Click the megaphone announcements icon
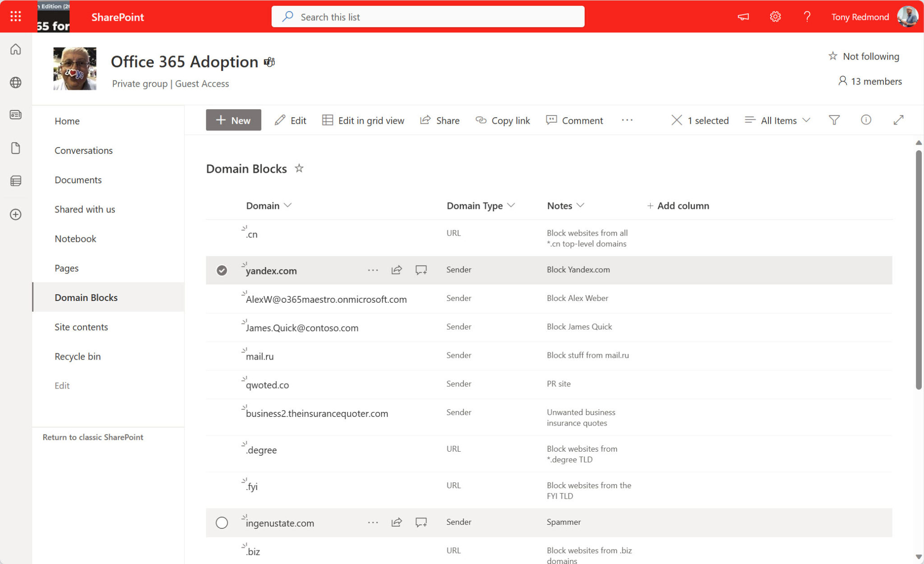The height and width of the screenshot is (564, 924). pos(743,16)
